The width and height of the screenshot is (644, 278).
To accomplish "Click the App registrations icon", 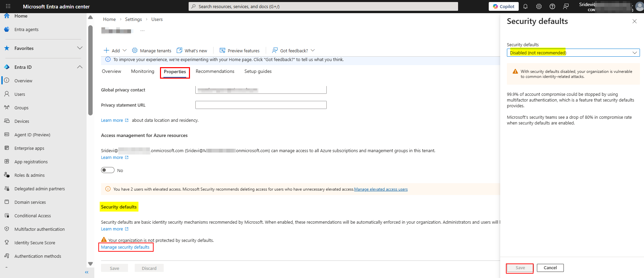I will tap(7, 162).
